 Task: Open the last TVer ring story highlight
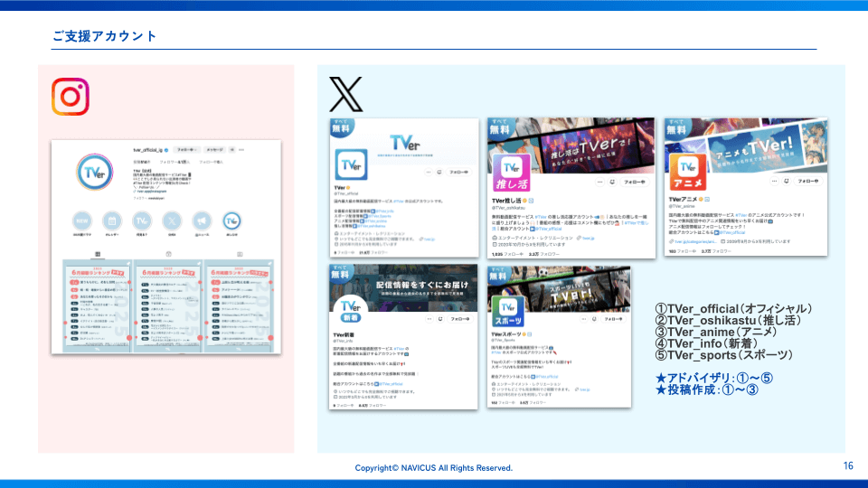pyautogui.click(x=231, y=221)
